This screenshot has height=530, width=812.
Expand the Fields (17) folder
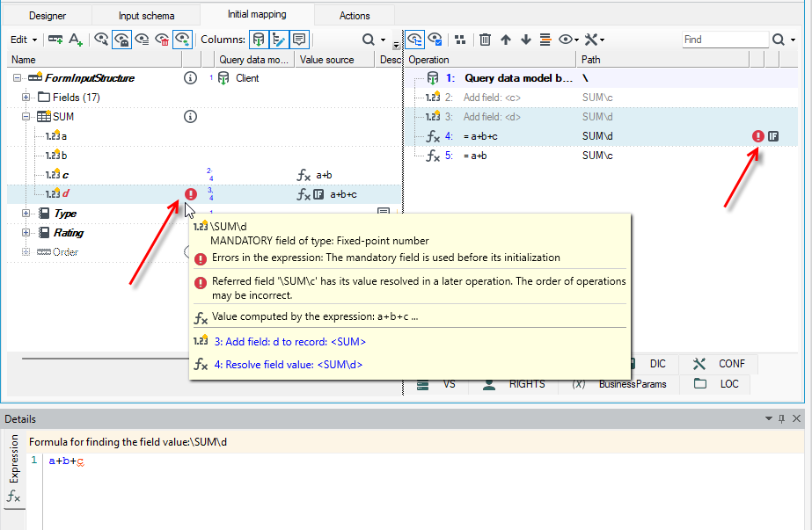[26, 98]
